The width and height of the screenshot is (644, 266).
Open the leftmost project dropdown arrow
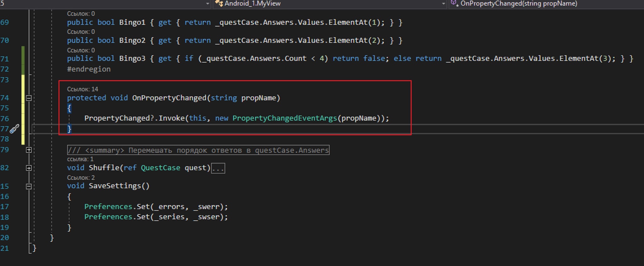pyautogui.click(x=208, y=4)
